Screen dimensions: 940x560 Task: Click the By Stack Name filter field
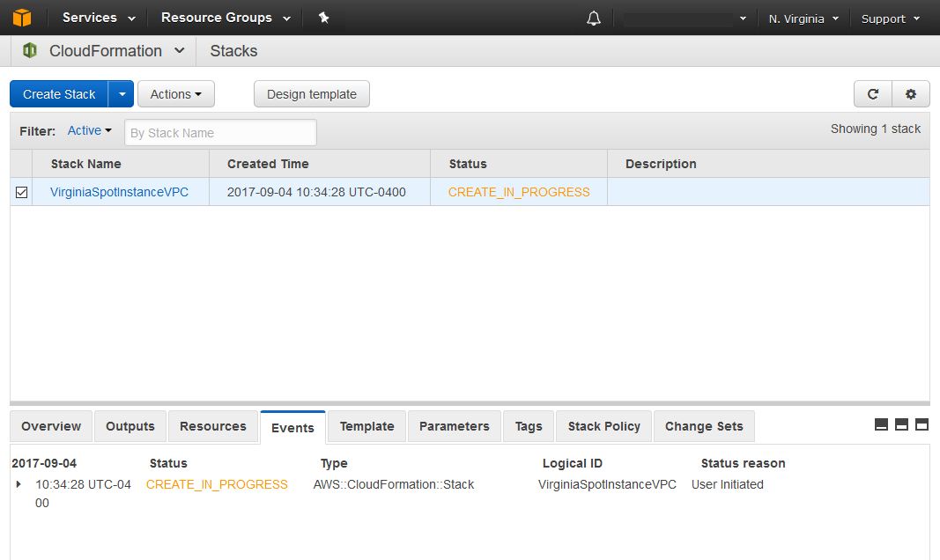[x=220, y=132]
